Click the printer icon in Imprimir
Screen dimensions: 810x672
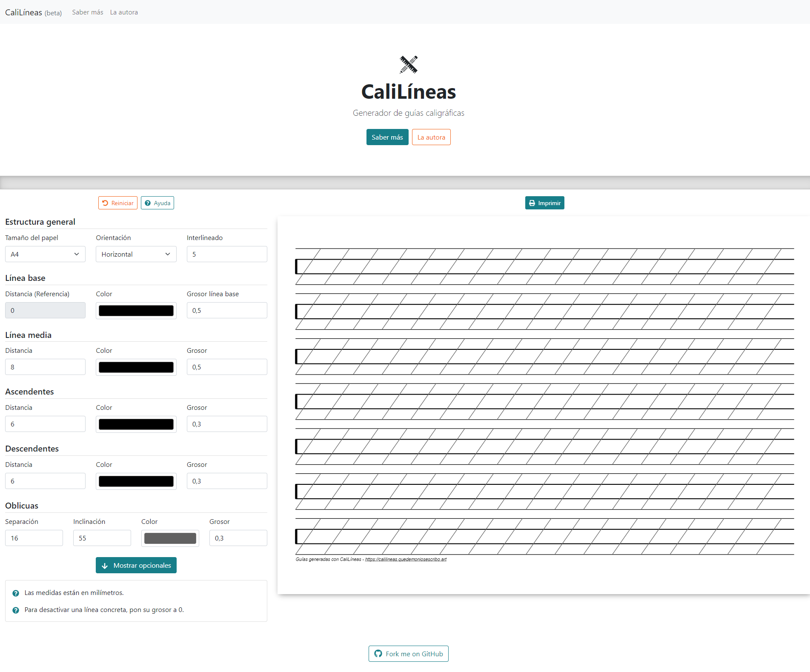[532, 203]
